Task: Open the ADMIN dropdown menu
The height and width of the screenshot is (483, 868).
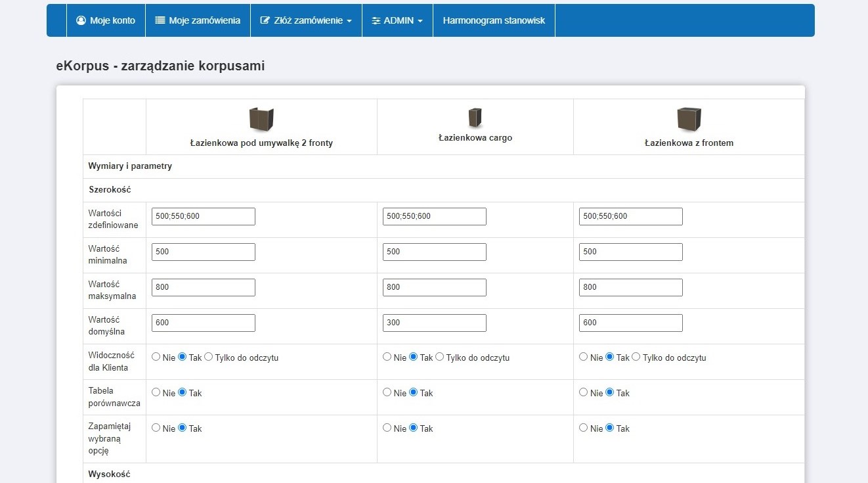Action: point(397,20)
